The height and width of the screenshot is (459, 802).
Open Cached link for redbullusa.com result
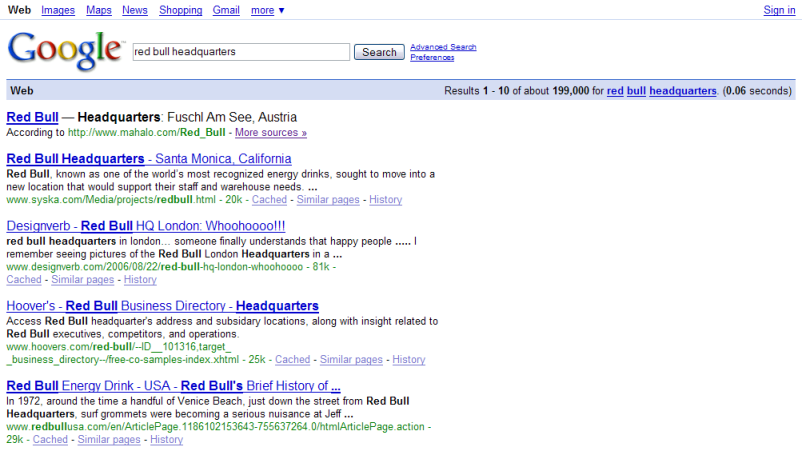(x=50, y=439)
